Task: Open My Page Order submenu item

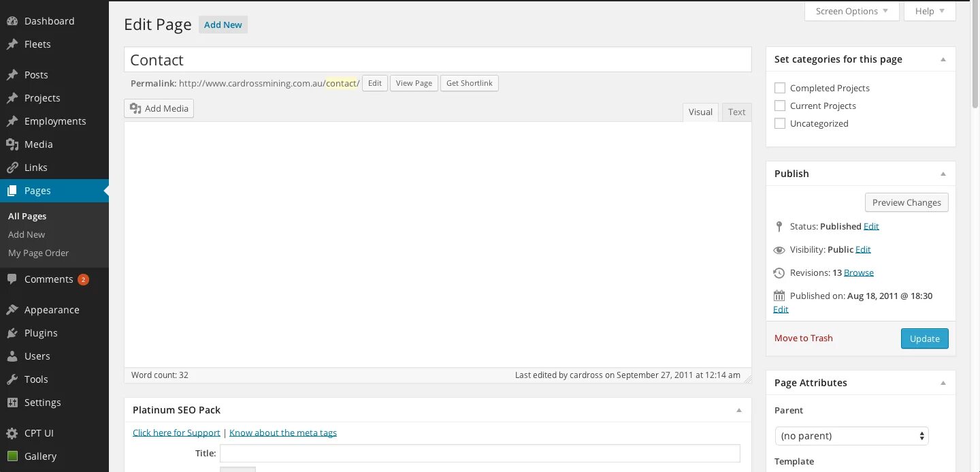Action: [x=39, y=253]
